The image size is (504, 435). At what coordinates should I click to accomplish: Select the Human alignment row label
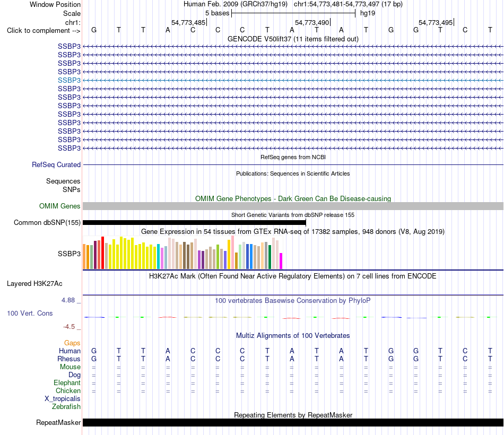tap(69, 351)
